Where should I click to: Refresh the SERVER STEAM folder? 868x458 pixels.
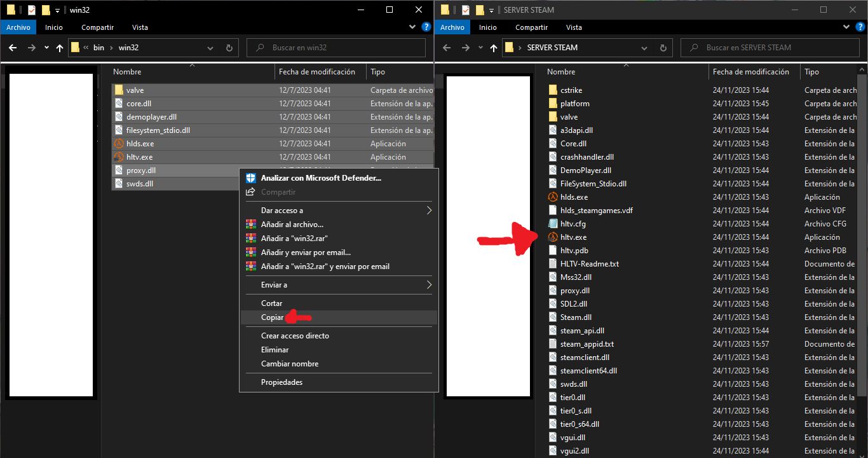click(x=663, y=48)
